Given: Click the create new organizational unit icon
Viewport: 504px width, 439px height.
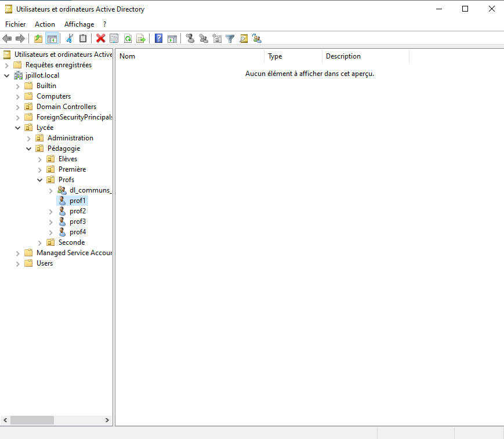Looking at the screenshot, I should coord(217,39).
